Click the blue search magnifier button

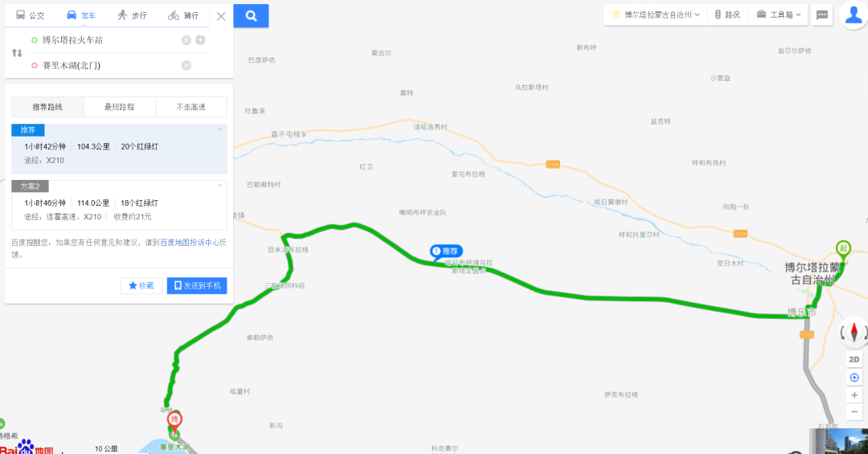coord(251,15)
